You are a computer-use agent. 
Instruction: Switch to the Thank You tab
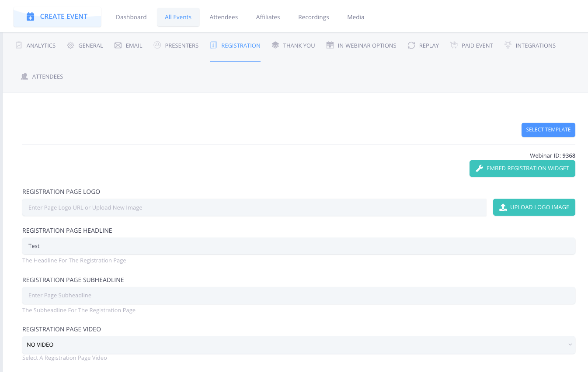coord(293,45)
